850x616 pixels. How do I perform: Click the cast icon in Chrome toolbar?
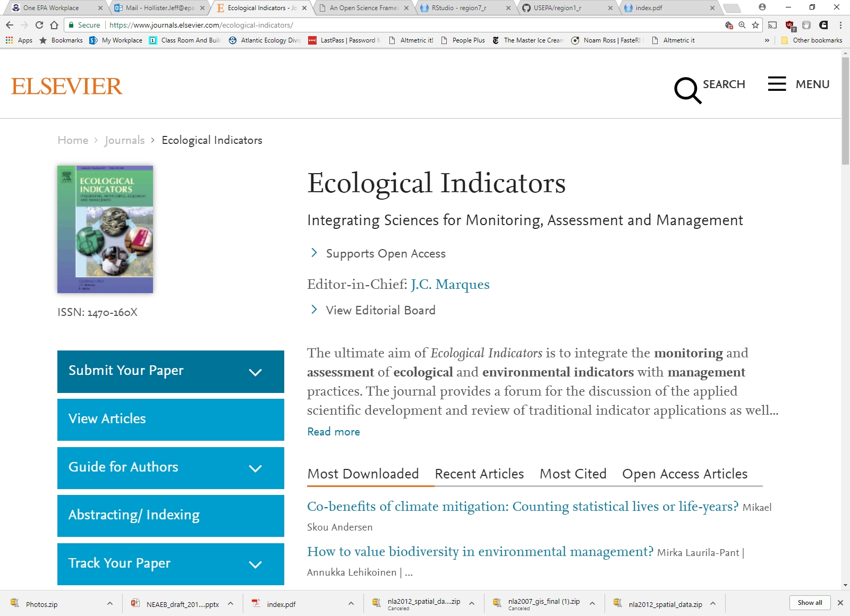(772, 25)
